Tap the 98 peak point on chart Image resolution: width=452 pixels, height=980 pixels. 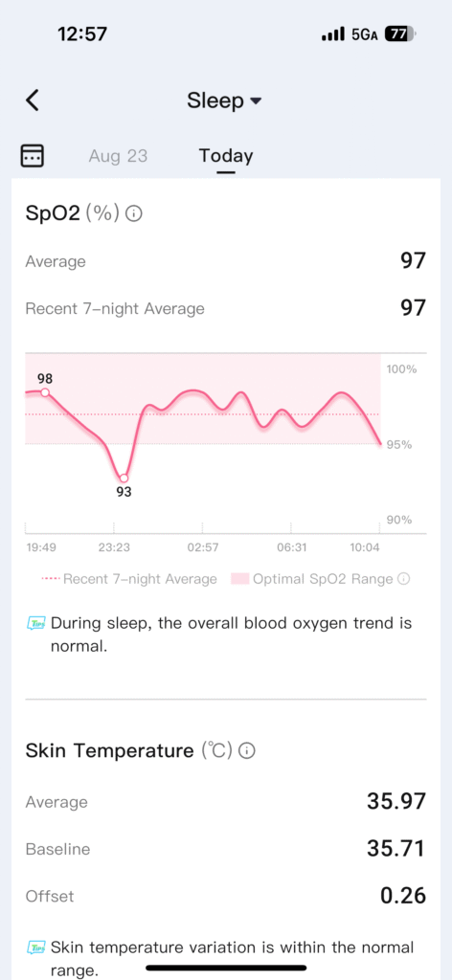[x=45, y=392]
